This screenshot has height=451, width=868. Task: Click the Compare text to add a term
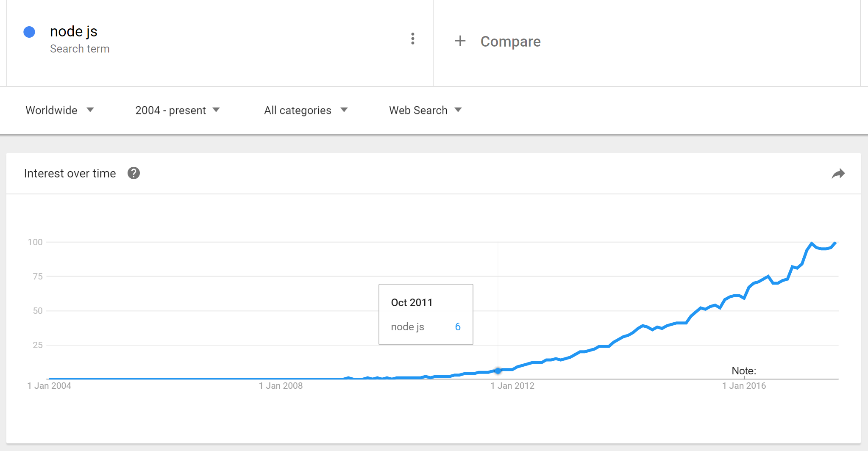[x=510, y=42]
